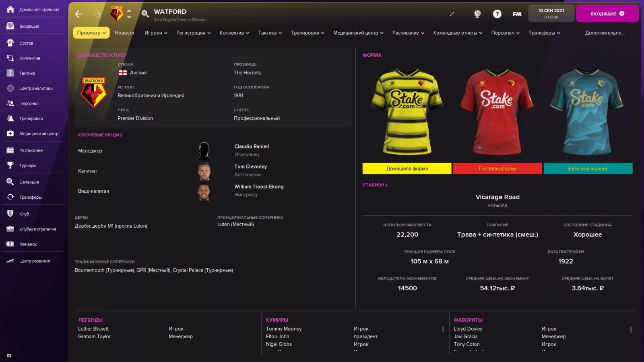Expand the Просмотр dropdown
This screenshot has width=644, height=362.
pos(91,33)
